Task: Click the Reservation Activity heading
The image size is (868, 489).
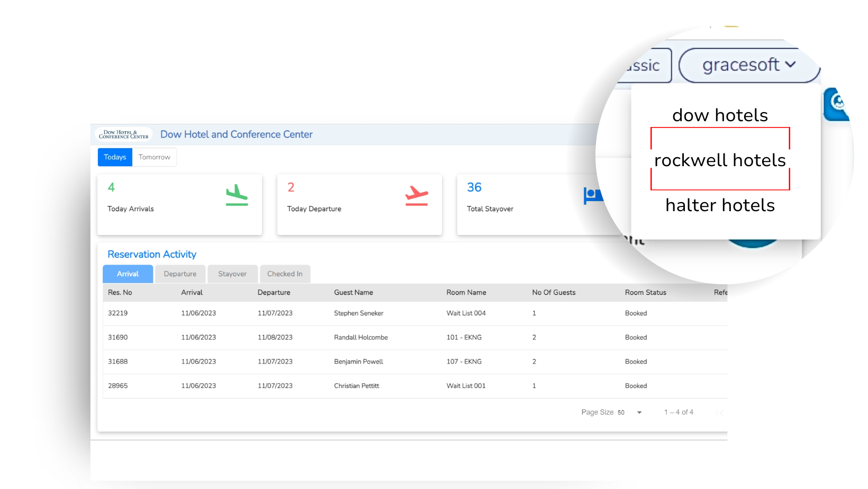Action: click(x=152, y=255)
